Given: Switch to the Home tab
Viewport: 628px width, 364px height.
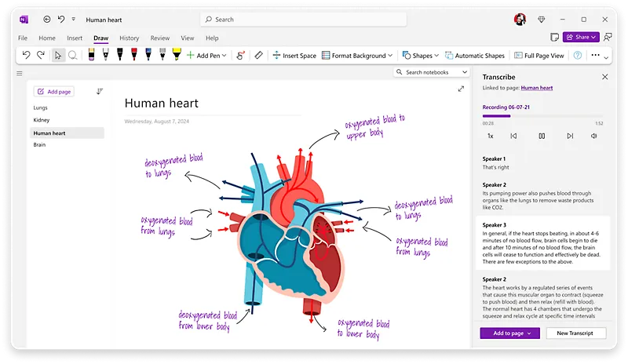Looking at the screenshot, I should [47, 38].
